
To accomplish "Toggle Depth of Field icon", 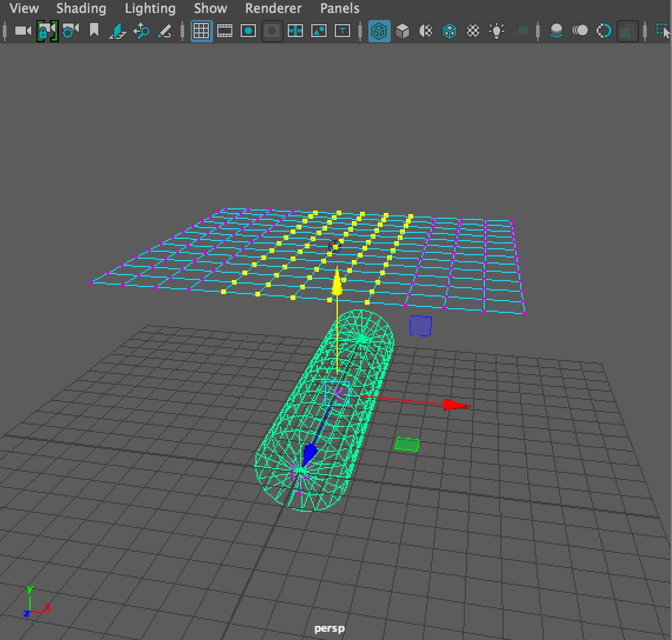I will click(x=627, y=31).
